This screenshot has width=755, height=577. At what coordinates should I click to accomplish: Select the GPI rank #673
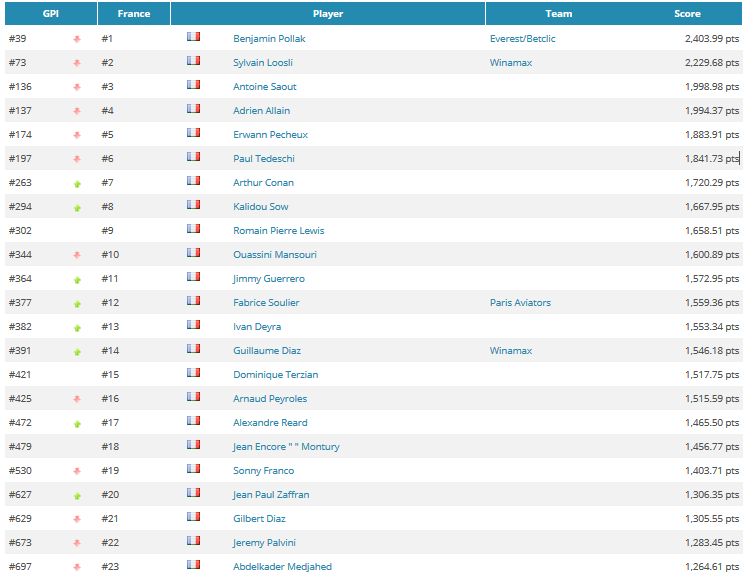20,542
